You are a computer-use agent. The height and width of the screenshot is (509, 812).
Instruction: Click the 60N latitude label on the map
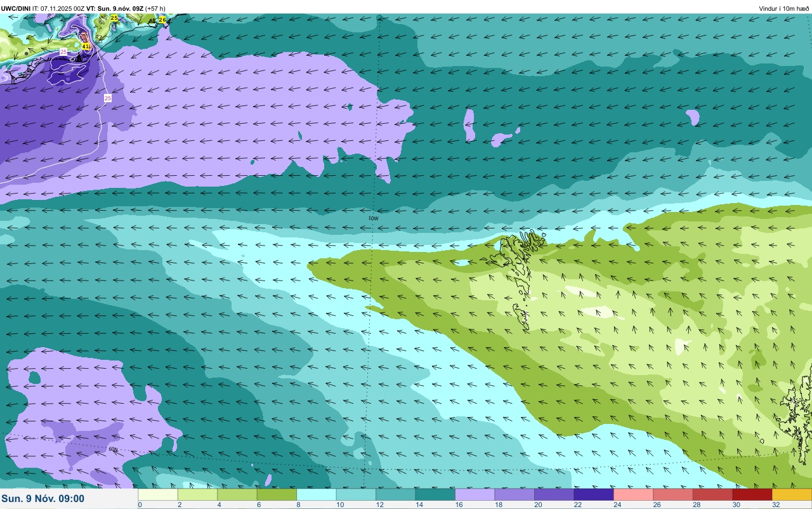coord(113,449)
